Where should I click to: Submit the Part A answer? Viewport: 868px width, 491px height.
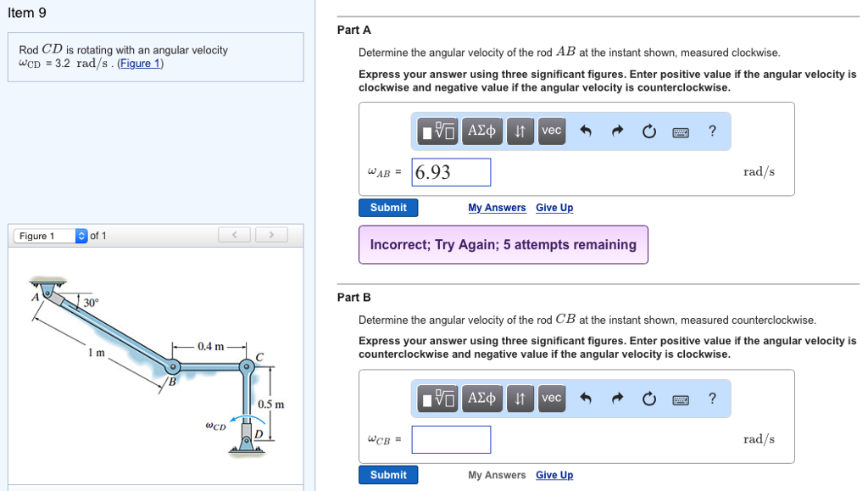point(388,207)
